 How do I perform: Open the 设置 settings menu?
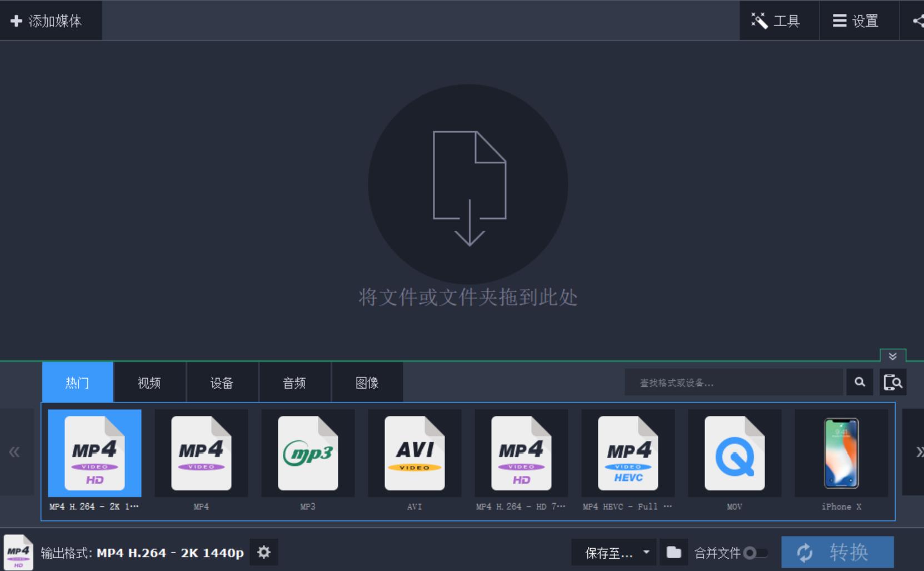coord(856,21)
